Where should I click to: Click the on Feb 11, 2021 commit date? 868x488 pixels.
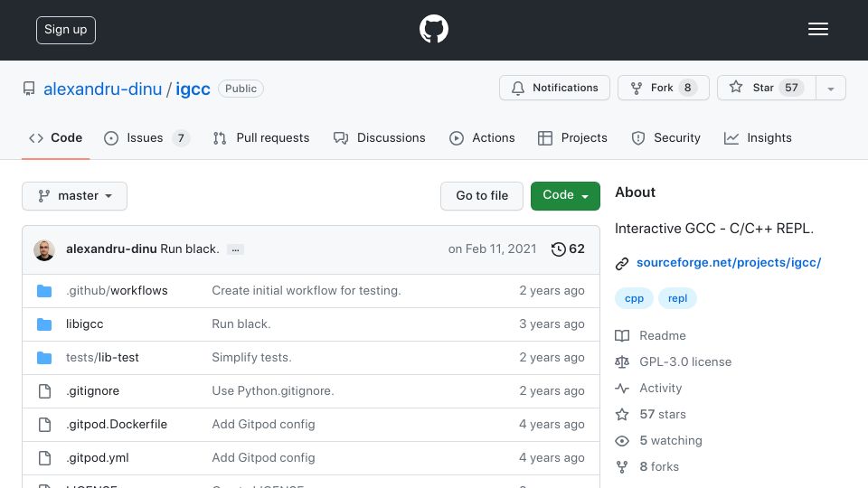point(492,249)
